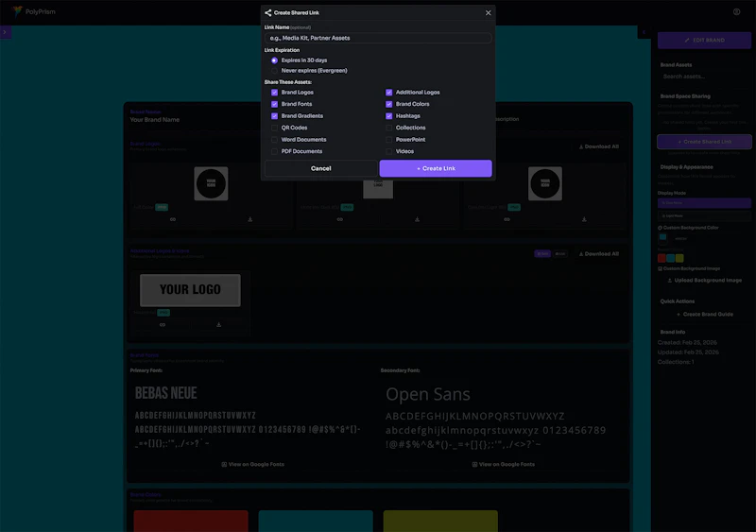This screenshot has width=756, height=532.
Task: Click the Collections: 1 brand info text
Action: pyautogui.click(x=676, y=362)
